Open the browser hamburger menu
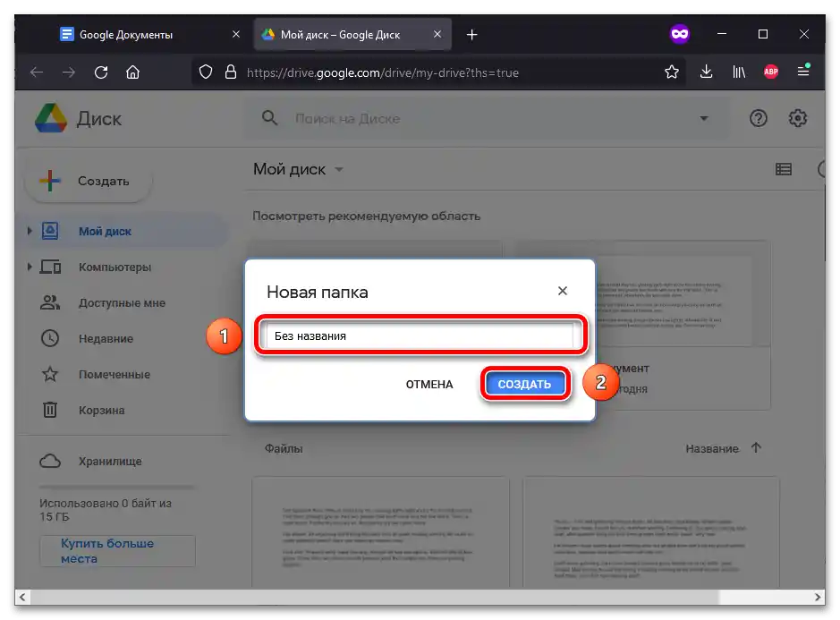The width and height of the screenshot is (840, 620). point(803,72)
